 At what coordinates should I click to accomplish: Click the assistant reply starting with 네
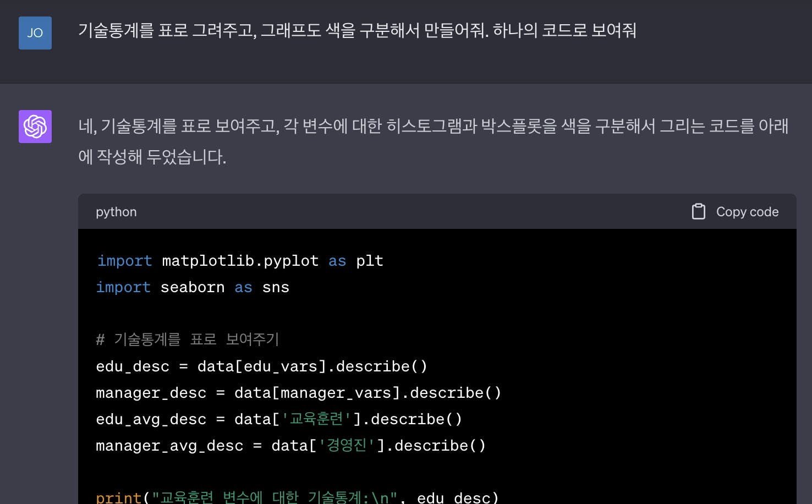(433, 141)
